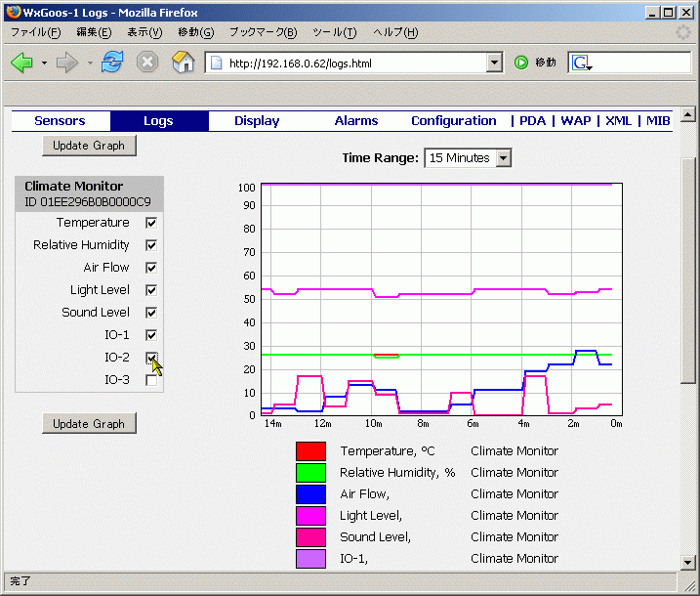The image size is (700, 596).
Task: Reload the page with the refresh icon
Action: point(112,62)
